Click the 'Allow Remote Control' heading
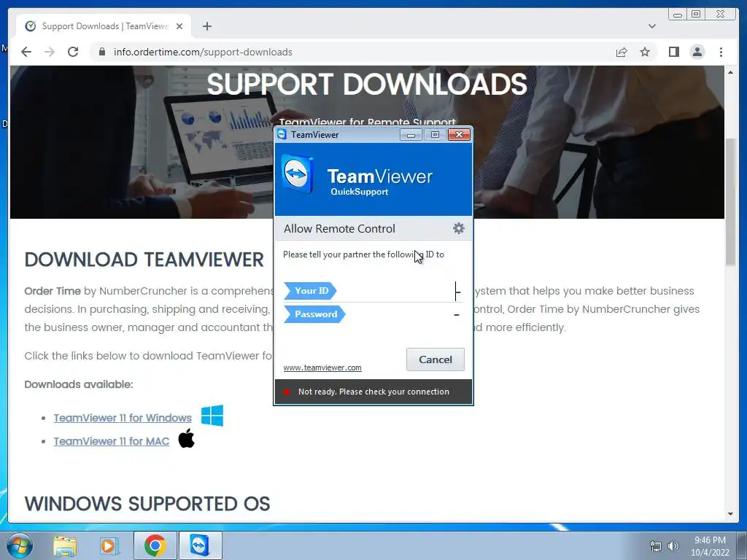747x560 pixels. click(x=339, y=228)
